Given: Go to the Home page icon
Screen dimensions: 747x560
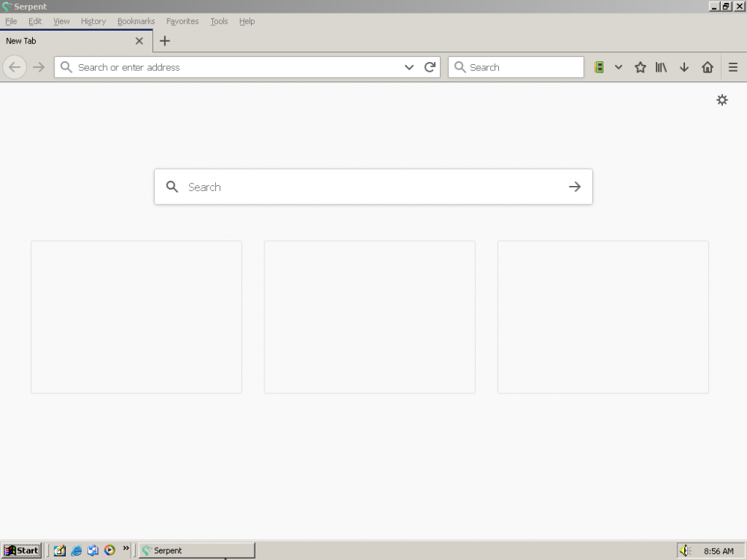Looking at the screenshot, I should coord(707,67).
